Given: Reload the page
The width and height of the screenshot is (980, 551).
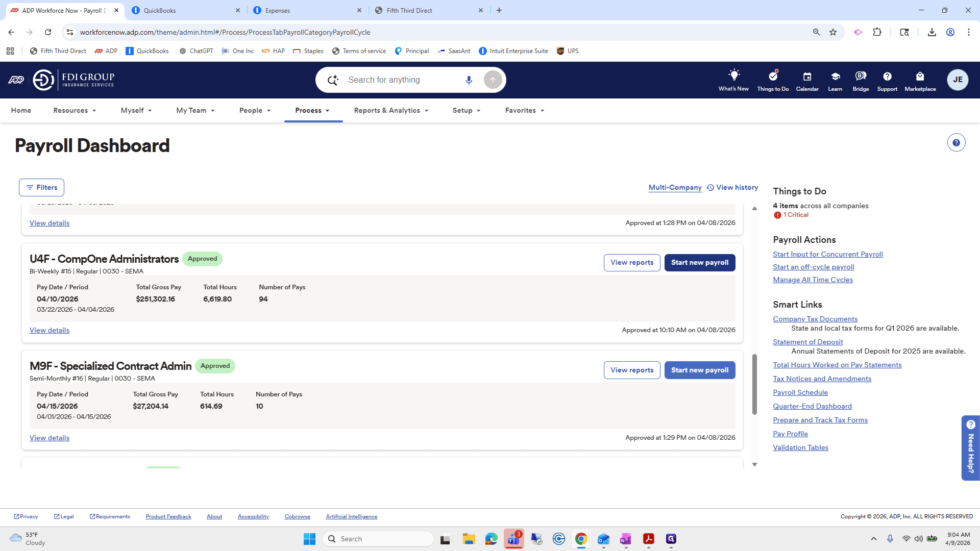Looking at the screenshot, I should [48, 32].
